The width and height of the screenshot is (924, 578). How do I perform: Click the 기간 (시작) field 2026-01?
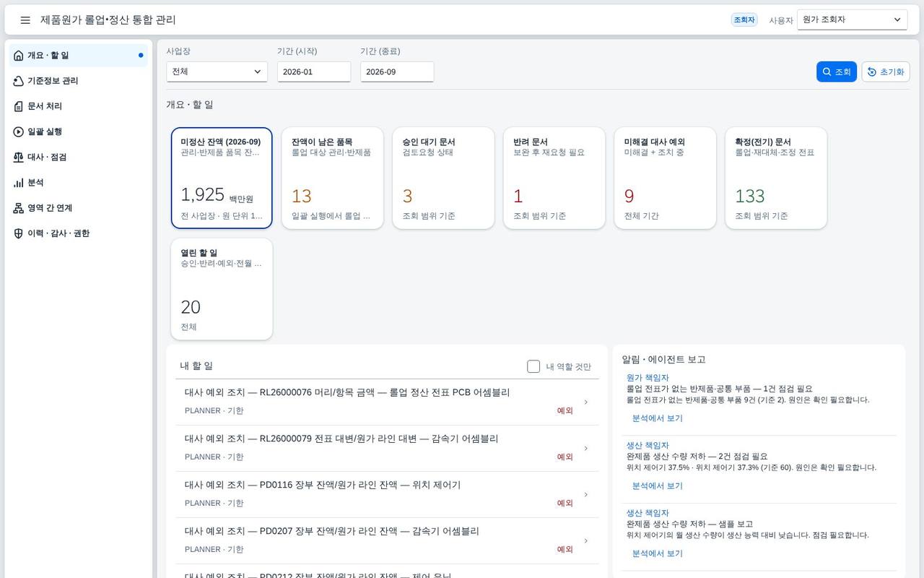click(x=314, y=72)
